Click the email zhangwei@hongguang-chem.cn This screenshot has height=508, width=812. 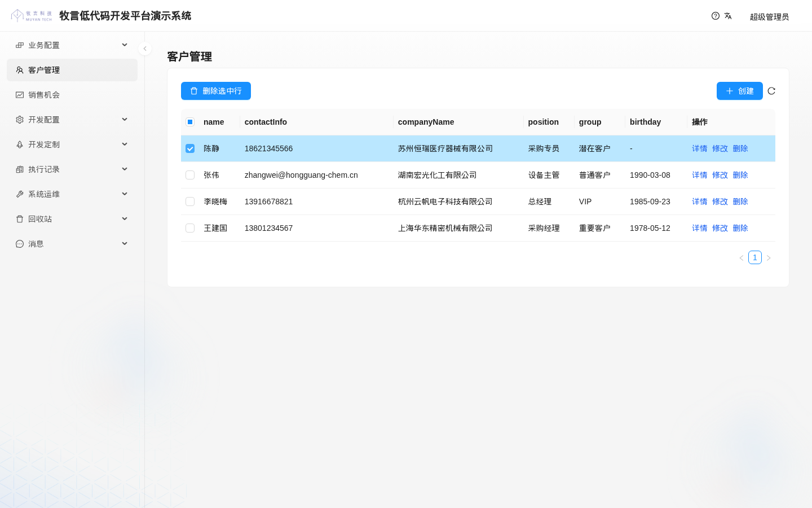coord(301,175)
